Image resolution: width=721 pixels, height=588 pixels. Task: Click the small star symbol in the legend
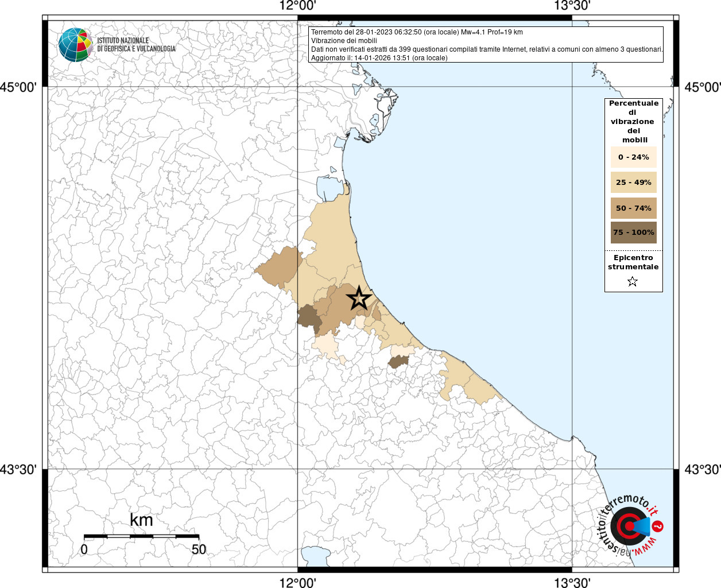point(633,281)
